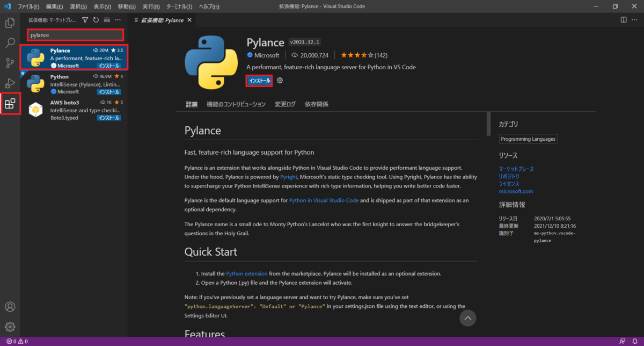The image size is (644, 346).
Task: Click the Microsoft verified publisher badge
Action: [x=250, y=55]
